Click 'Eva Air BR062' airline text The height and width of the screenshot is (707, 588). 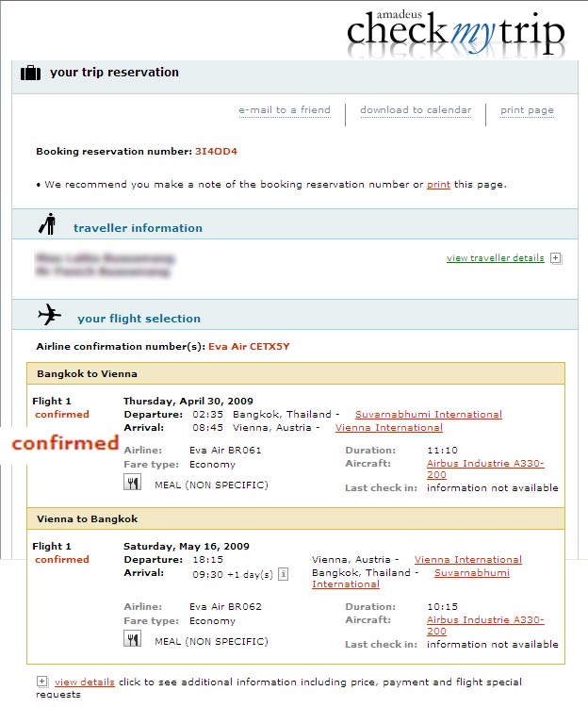coord(225,606)
